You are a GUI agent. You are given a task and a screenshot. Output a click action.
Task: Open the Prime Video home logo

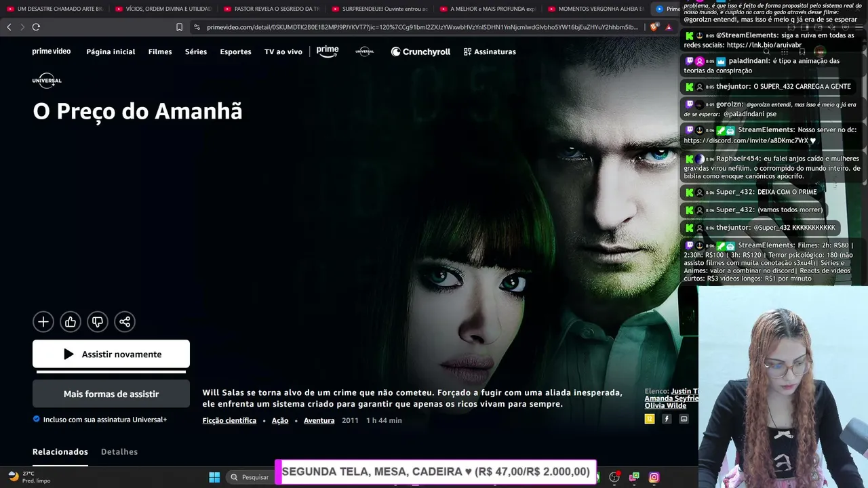tap(52, 52)
